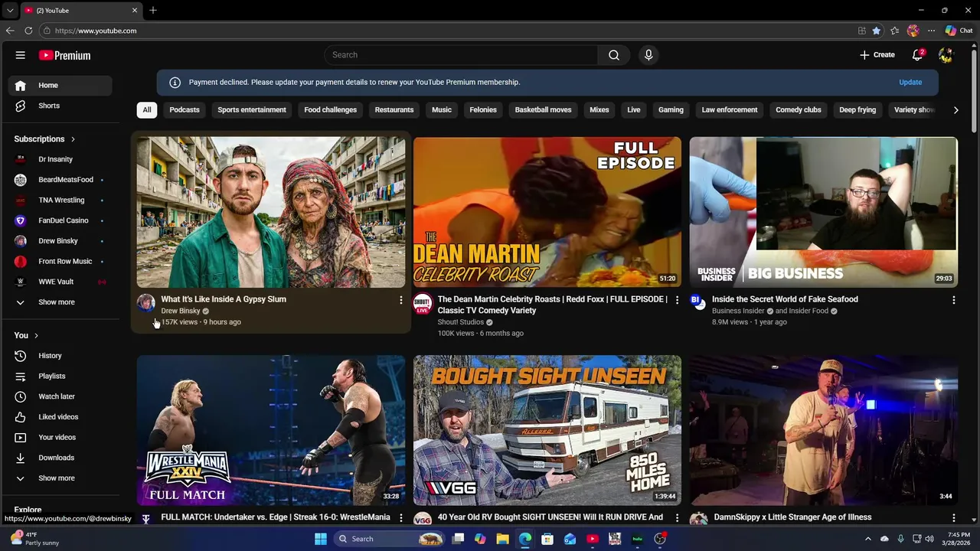This screenshot has height=551, width=980.
Task: Expand You section with Show more
Action: 60,478
